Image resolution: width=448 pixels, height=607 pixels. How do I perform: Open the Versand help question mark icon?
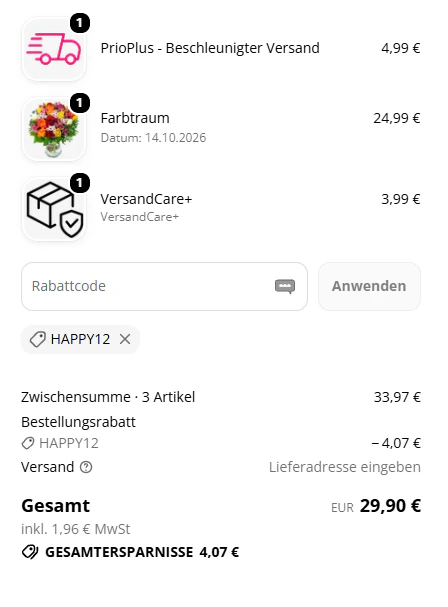(86, 467)
